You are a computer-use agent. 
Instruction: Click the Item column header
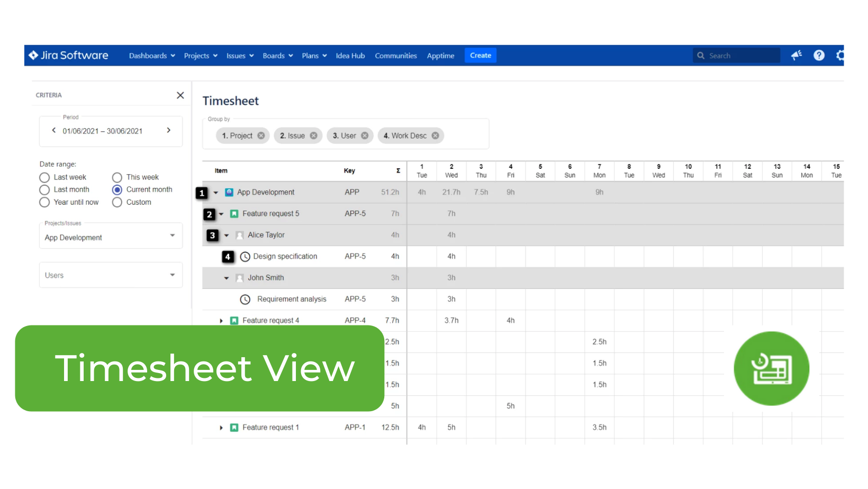[221, 171]
